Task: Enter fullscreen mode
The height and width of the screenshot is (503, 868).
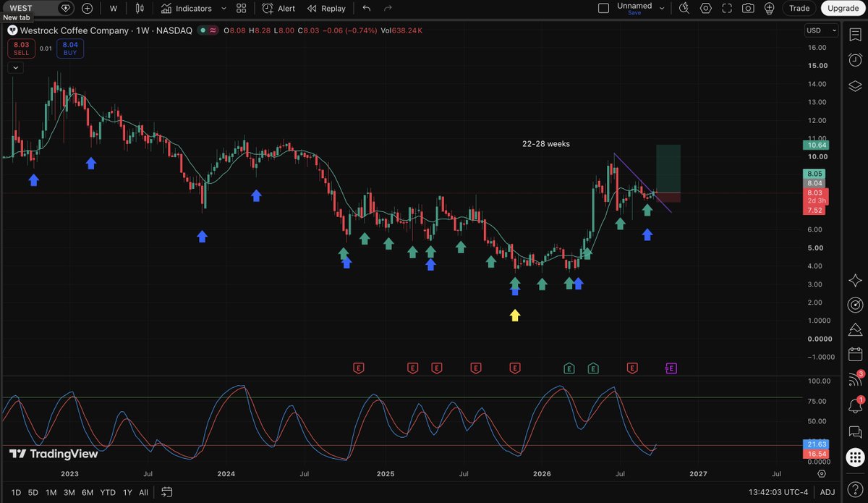Action: point(726,8)
